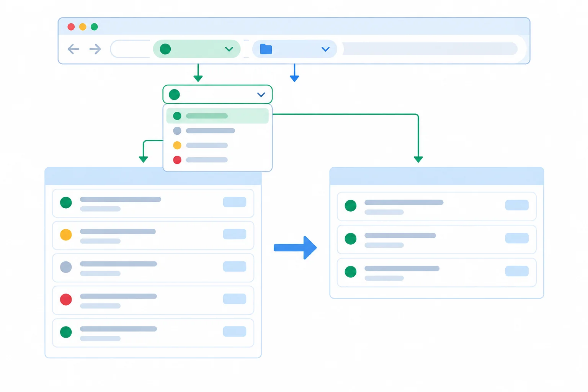Click the green maximize dot of the browser window
This screenshot has width=588, height=392.
94,27
